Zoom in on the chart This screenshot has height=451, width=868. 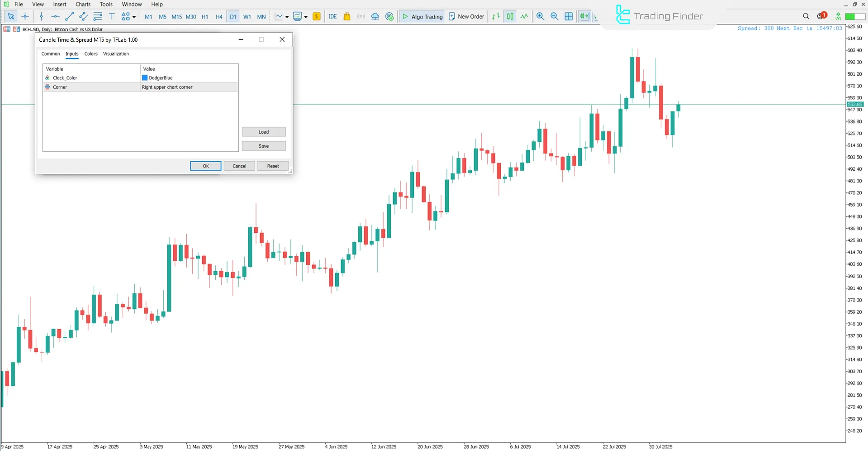[541, 16]
